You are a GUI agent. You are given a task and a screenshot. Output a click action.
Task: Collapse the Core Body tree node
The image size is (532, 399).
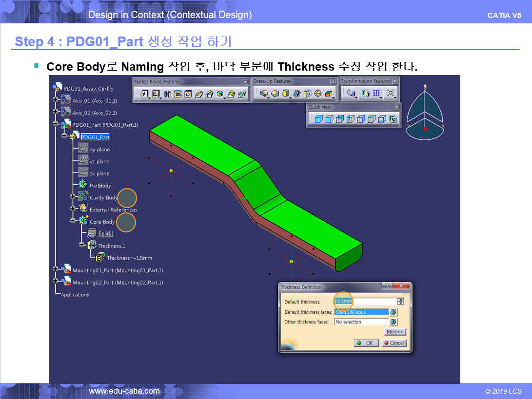(73, 221)
